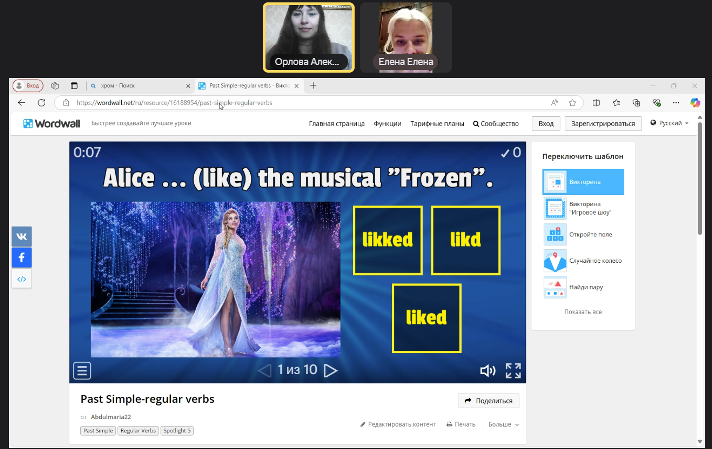Open the browser profile Вход button
The width and height of the screenshot is (712, 449).
pos(28,85)
